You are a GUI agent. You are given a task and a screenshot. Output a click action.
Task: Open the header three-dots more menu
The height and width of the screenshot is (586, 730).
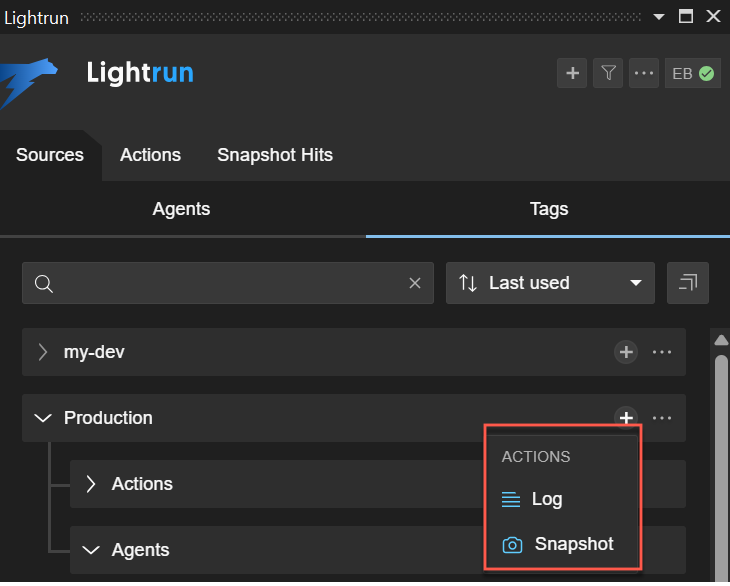tap(644, 73)
